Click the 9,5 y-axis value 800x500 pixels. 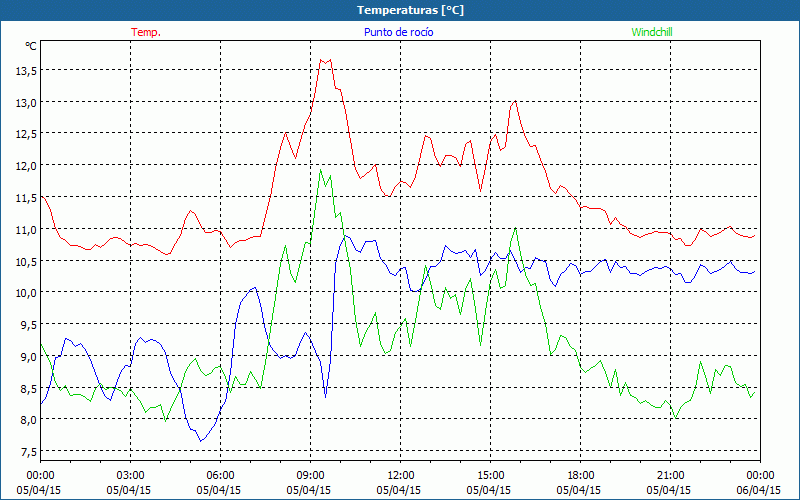pos(29,325)
